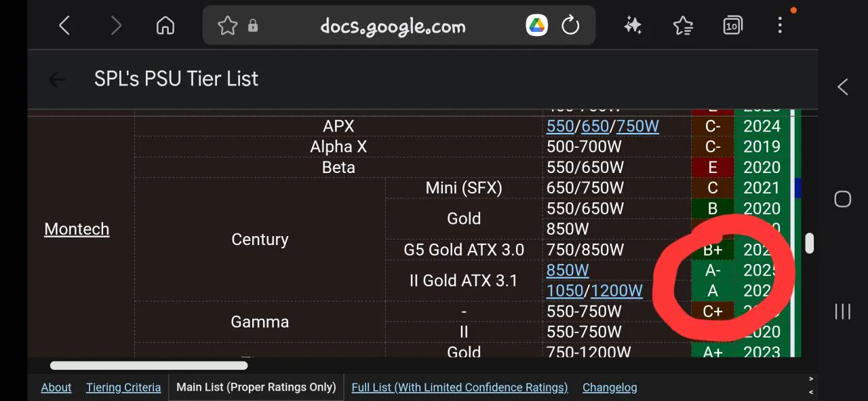Tap the back arrow beside SPL's PSU Tier List

coord(56,79)
